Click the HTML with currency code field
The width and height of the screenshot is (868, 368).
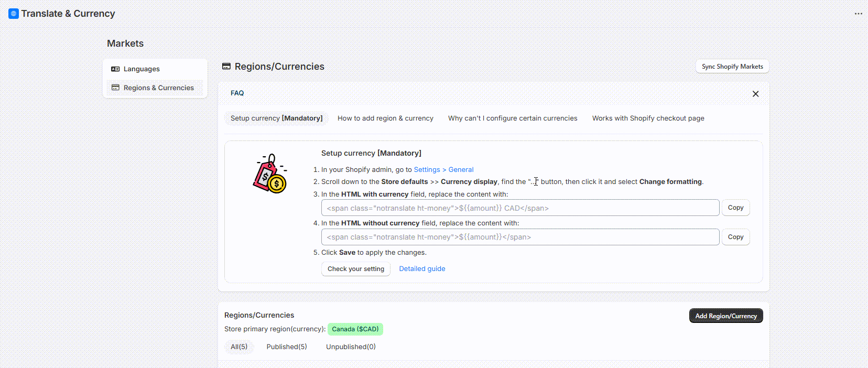[x=520, y=208]
